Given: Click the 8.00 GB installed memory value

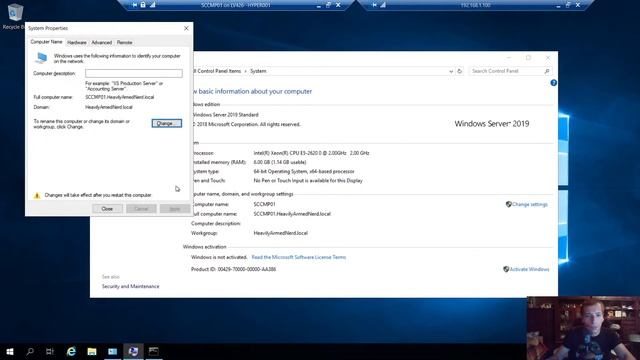Looking at the screenshot, I should click(280, 162).
